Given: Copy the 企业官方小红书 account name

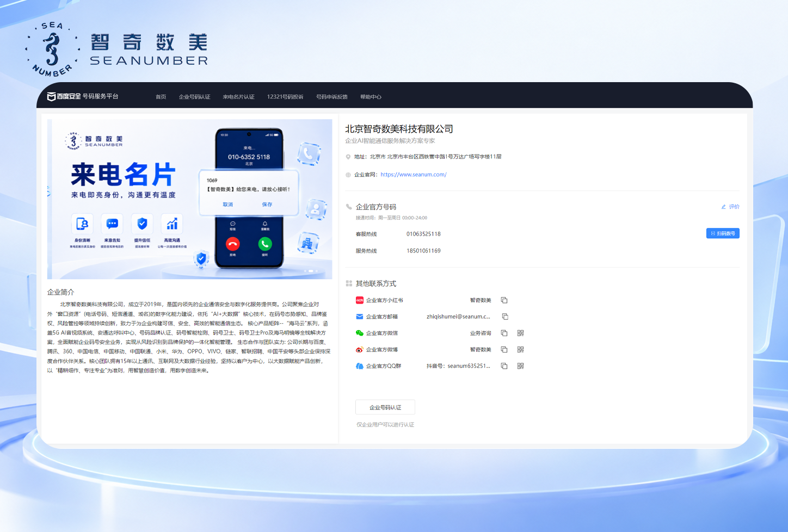Looking at the screenshot, I should pyautogui.click(x=504, y=300).
